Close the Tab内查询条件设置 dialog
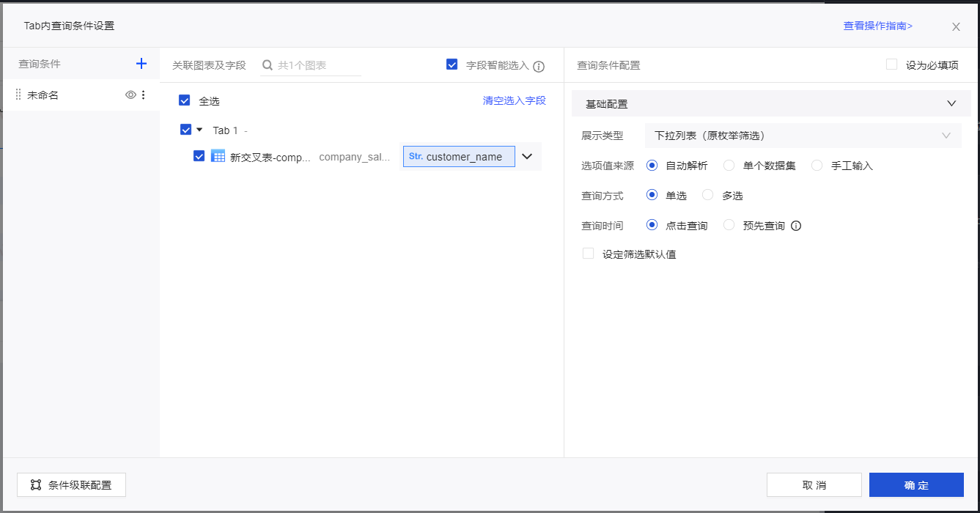Screen dimensions: 980x513 coord(956,26)
